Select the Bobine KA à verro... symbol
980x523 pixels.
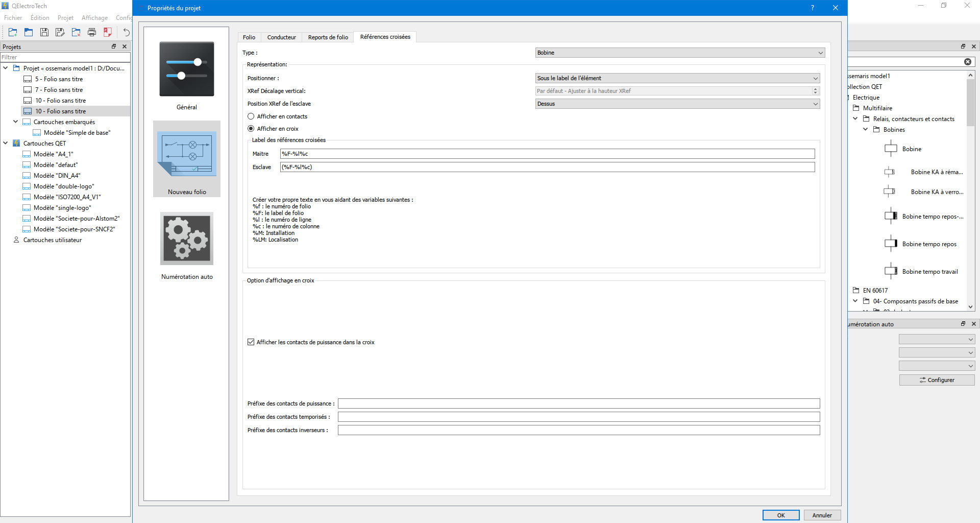(890, 192)
